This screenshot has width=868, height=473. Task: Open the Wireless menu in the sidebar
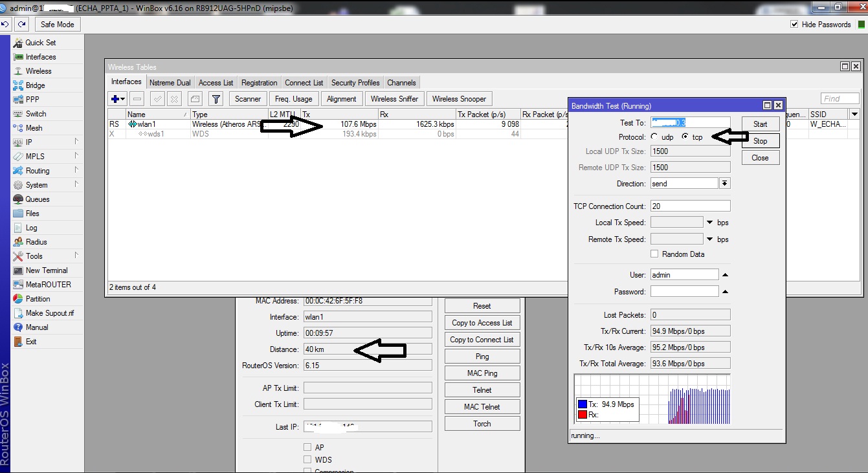point(38,71)
